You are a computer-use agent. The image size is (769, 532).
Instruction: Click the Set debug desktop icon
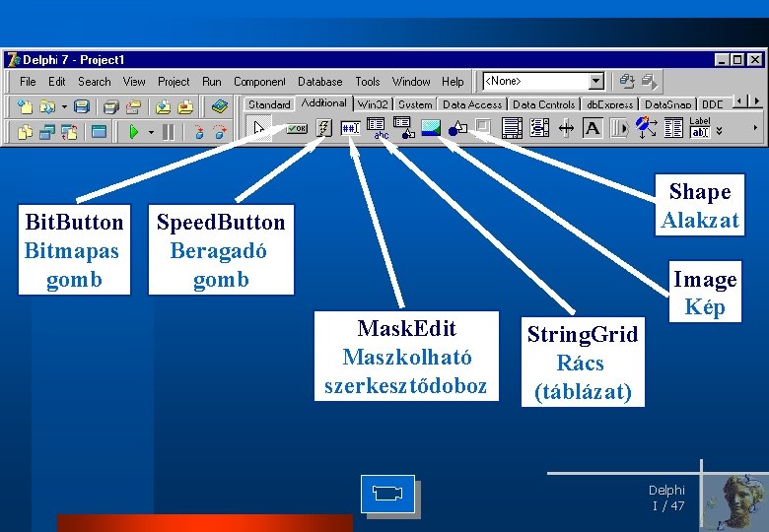(x=650, y=81)
